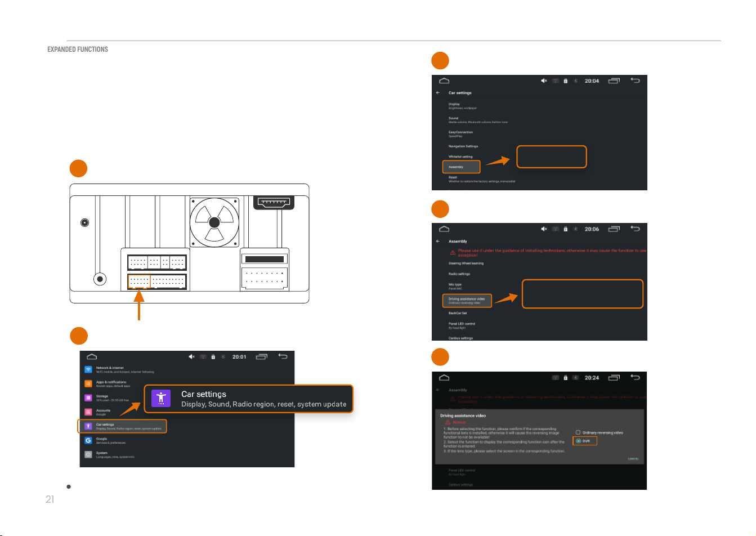756x536 pixels.
Task: Select the DVR radio button
Action: [x=578, y=441]
